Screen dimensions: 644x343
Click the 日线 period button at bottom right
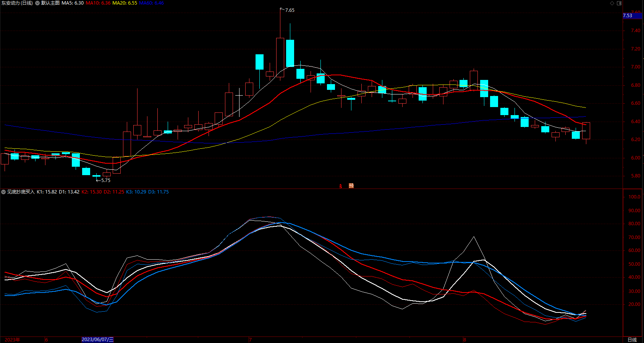pyautogui.click(x=633, y=340)
